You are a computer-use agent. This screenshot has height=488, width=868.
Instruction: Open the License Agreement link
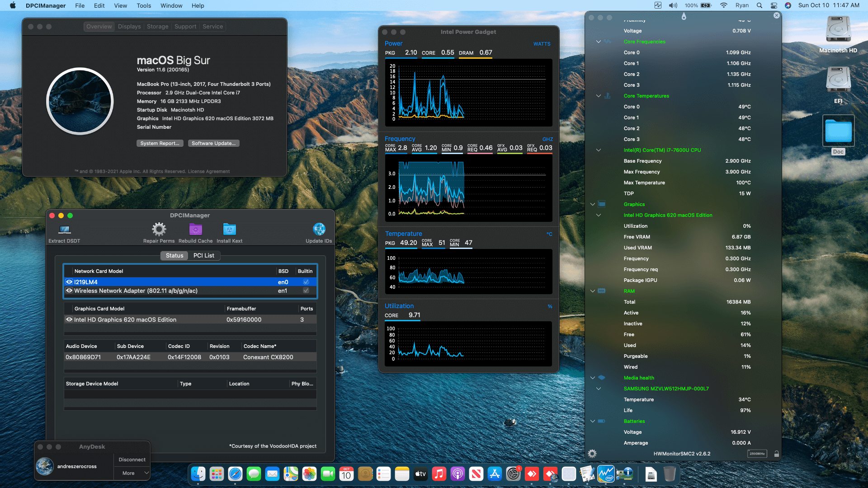209,172
